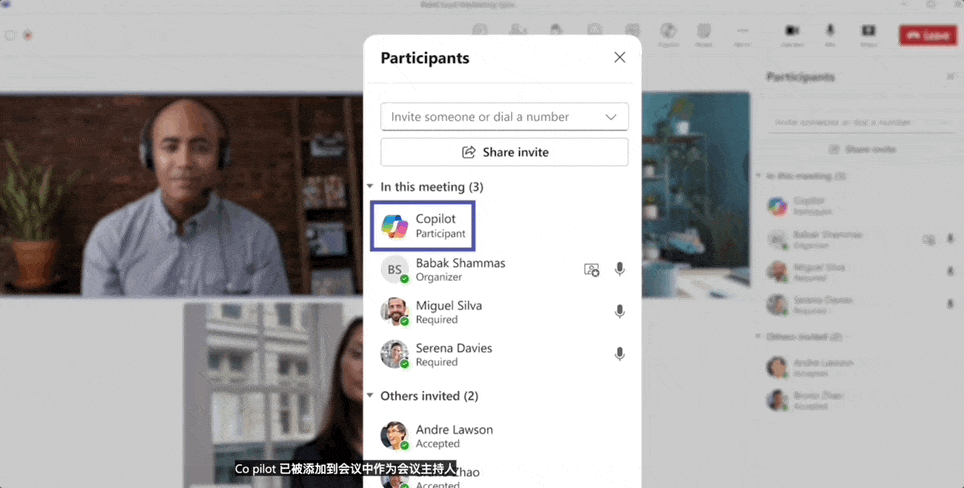The height and width of the screenshot is (488, 964).
Task: Click Andre Lawson's profile photo in the zoomed list
Action: point(394,436)
